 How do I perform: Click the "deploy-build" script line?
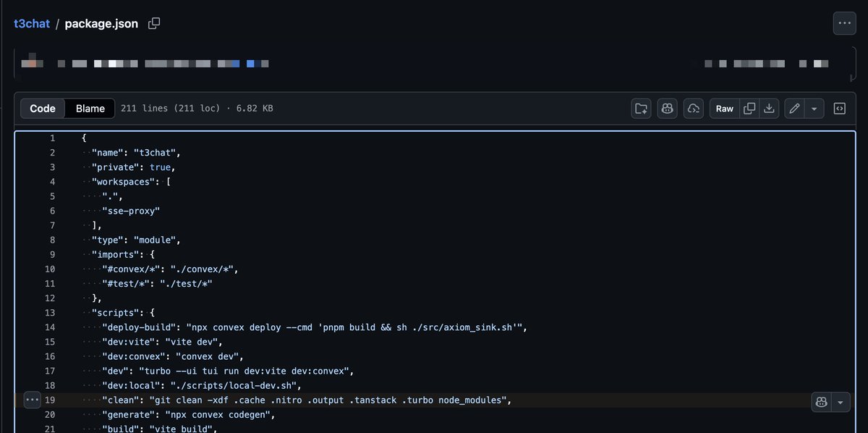(x=315, y=327)
